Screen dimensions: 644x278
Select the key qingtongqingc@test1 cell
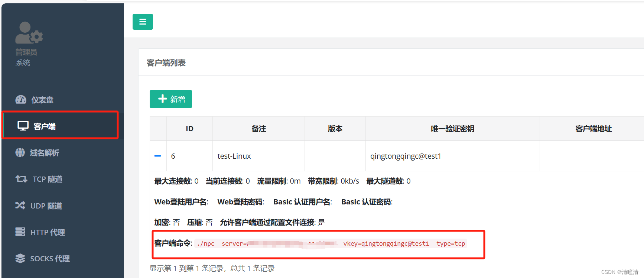(452, 156)
